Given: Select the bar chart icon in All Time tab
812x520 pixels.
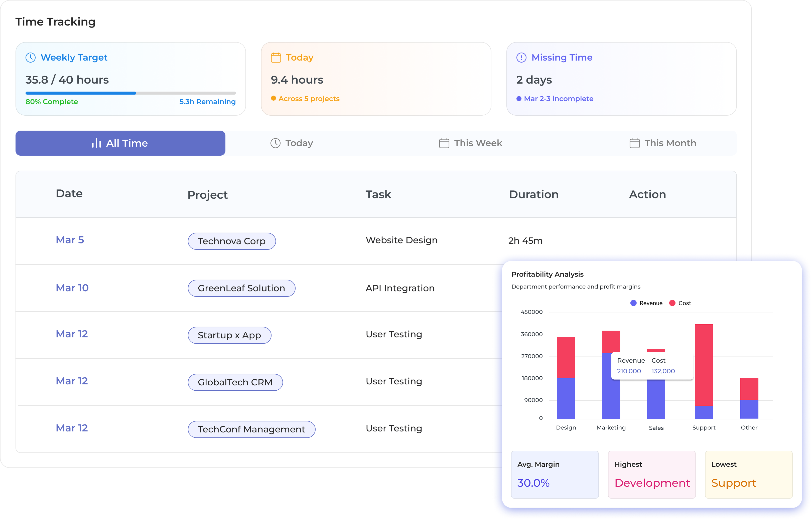Looking at the screenshot, I should [97, 143].
